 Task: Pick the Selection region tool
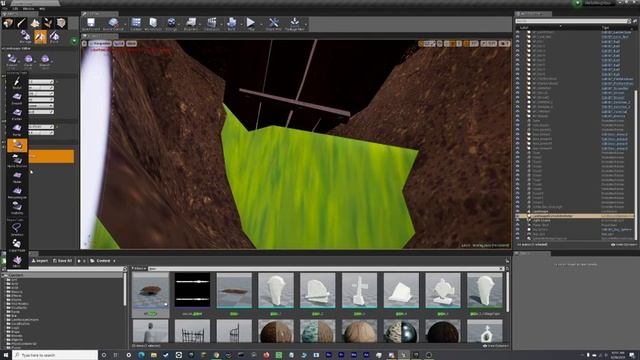17,229
